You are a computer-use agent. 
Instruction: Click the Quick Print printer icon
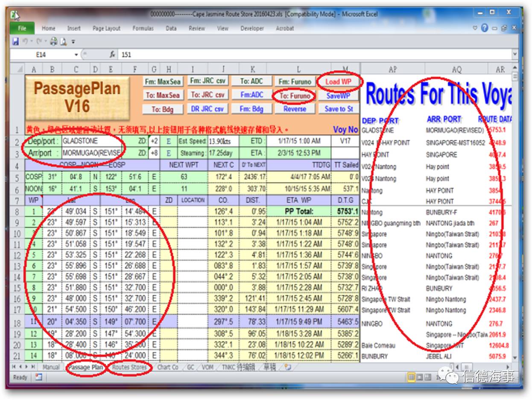click(53, 41)
